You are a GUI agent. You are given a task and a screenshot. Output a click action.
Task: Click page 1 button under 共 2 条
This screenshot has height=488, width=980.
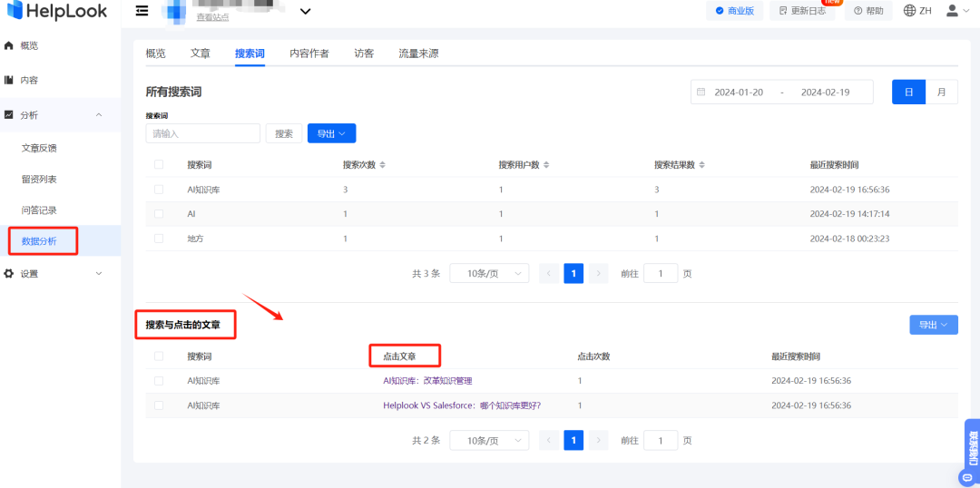point(573,440)
